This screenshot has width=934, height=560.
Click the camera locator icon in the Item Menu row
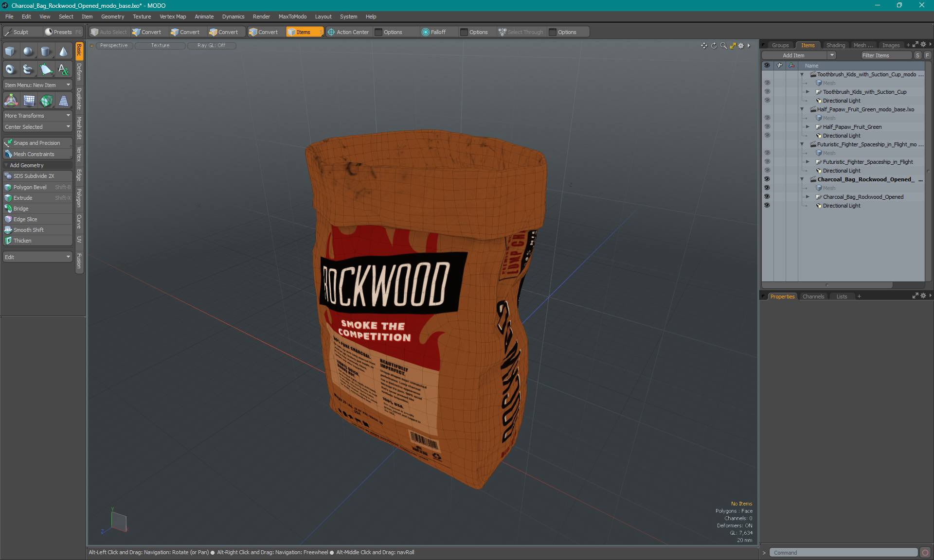(x=11, y=101)
